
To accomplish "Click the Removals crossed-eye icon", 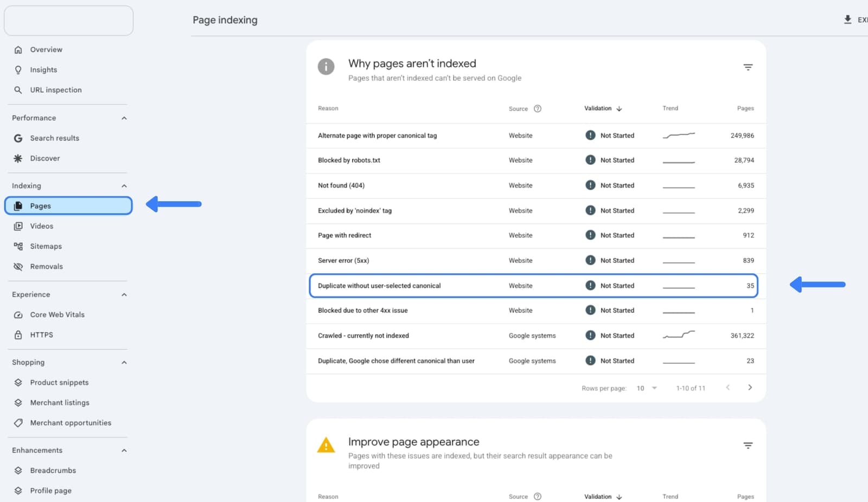I will (18, 267).
